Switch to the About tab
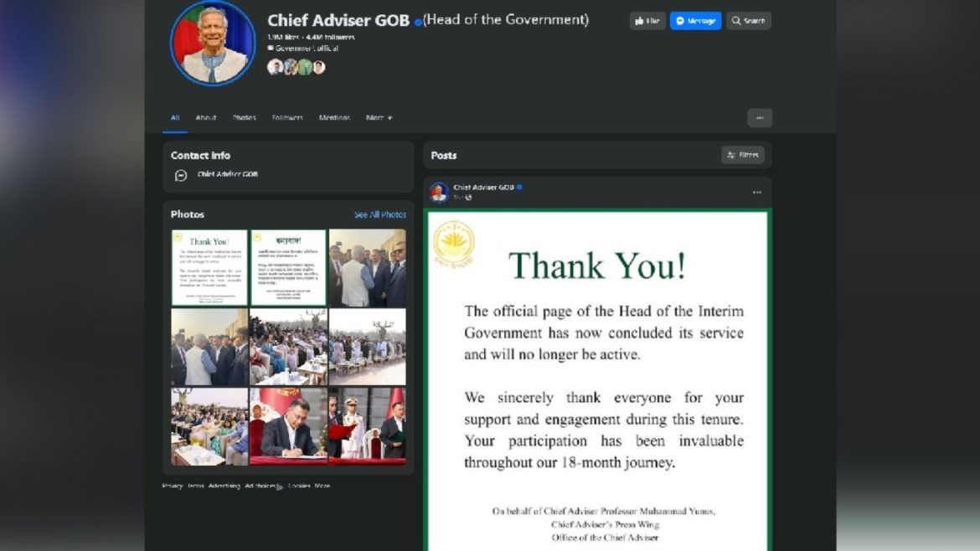Viewport: 980px width, 551px height. coord(206,118)
